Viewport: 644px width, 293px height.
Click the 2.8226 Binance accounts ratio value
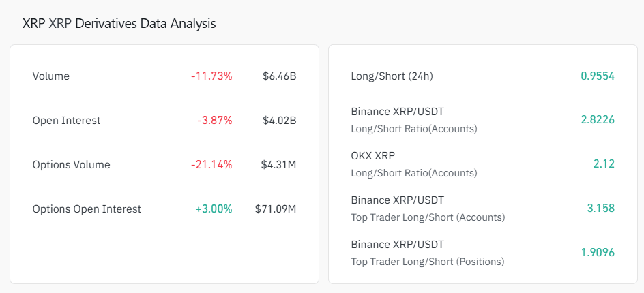point(598,120)
